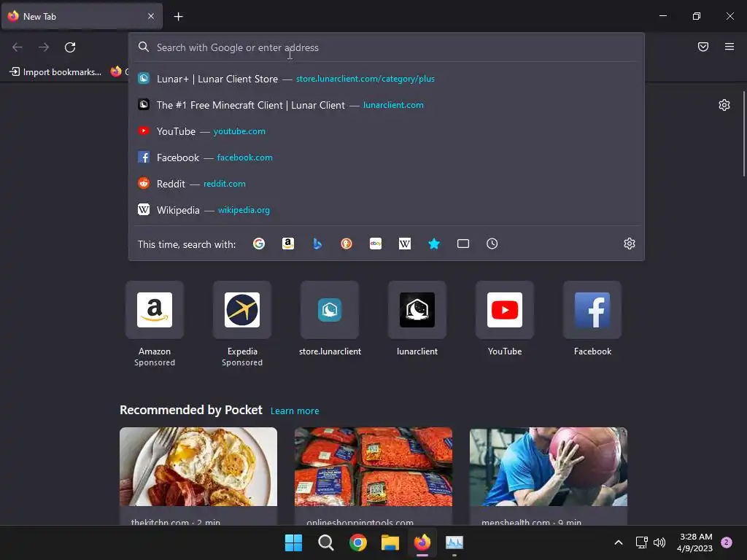Open the Save to Pocket icon
Viewport: 747px width, 560px height.
(x=703, y=47)
